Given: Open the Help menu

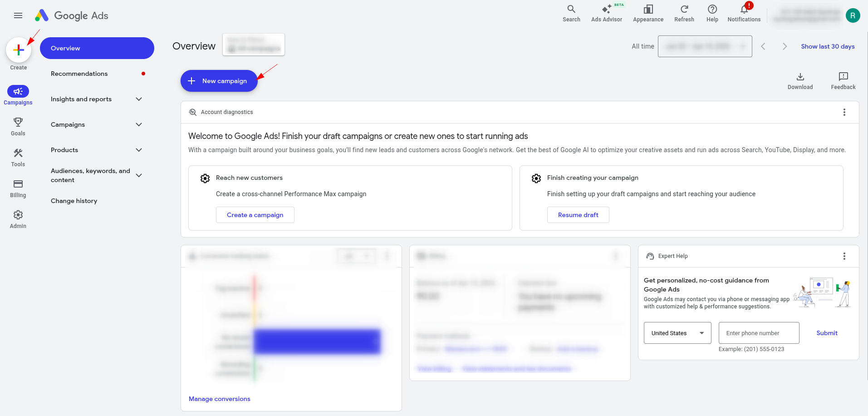Looking at the screenshot, I should click(712, 13).
